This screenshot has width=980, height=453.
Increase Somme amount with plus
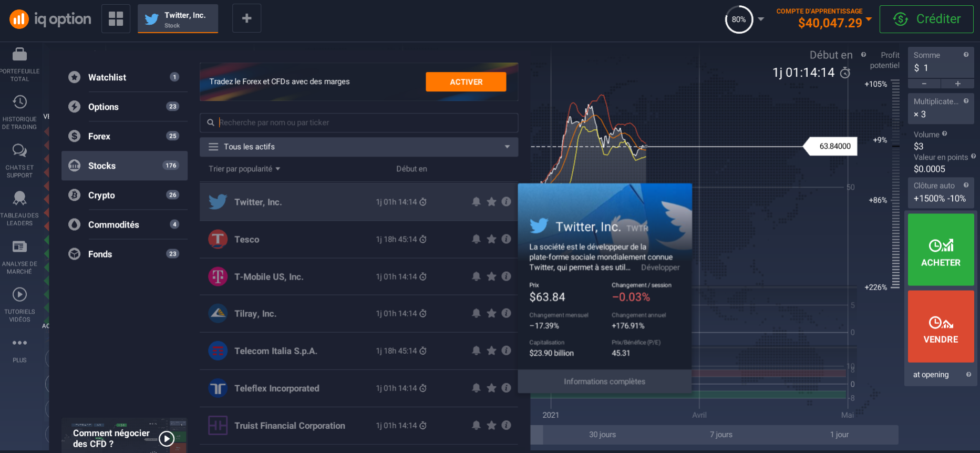pyautogui.click(x=957, y=84)
